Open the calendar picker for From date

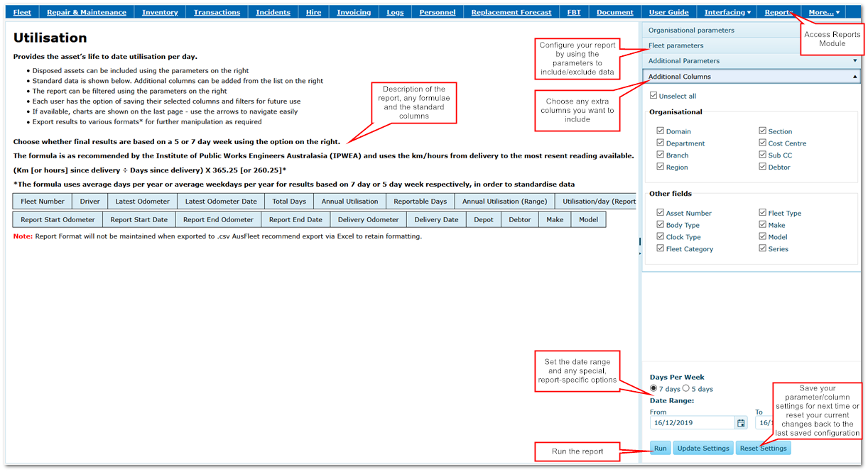tap(741, 423)
